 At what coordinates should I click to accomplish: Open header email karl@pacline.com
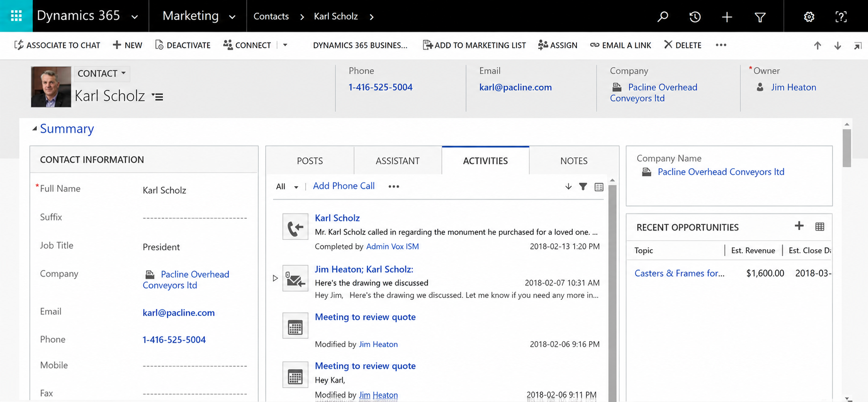516,87
